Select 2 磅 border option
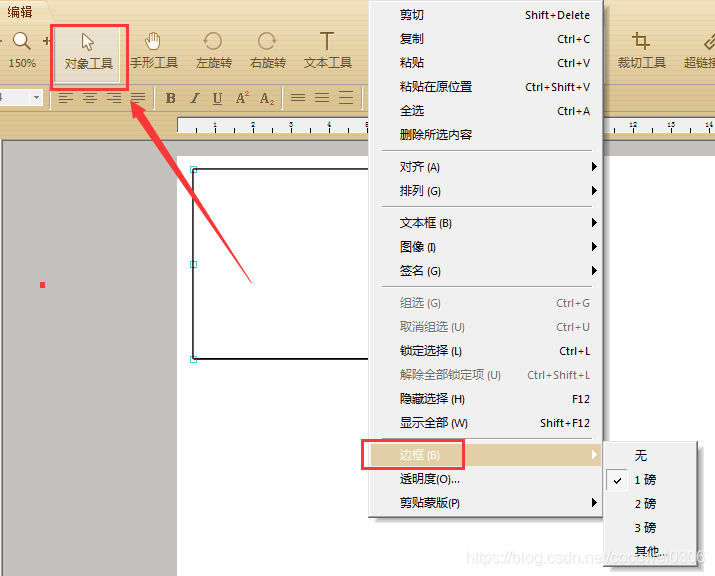The height and width of the screenshot is (576, 715). pos(651,504)
